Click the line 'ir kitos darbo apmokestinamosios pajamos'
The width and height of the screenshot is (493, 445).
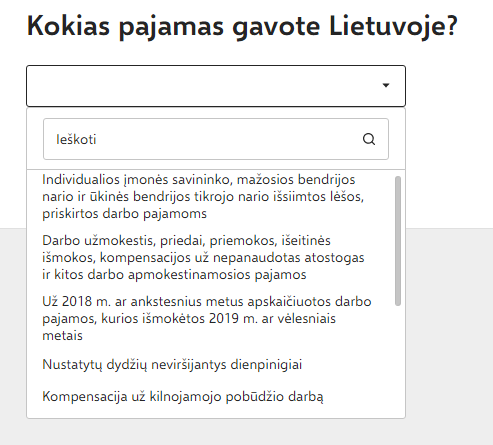[174, 274]
